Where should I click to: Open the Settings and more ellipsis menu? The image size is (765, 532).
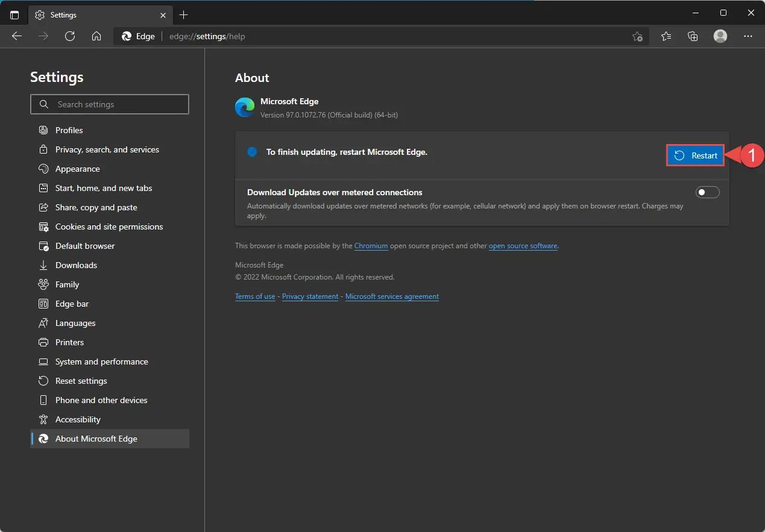[748, 36]
